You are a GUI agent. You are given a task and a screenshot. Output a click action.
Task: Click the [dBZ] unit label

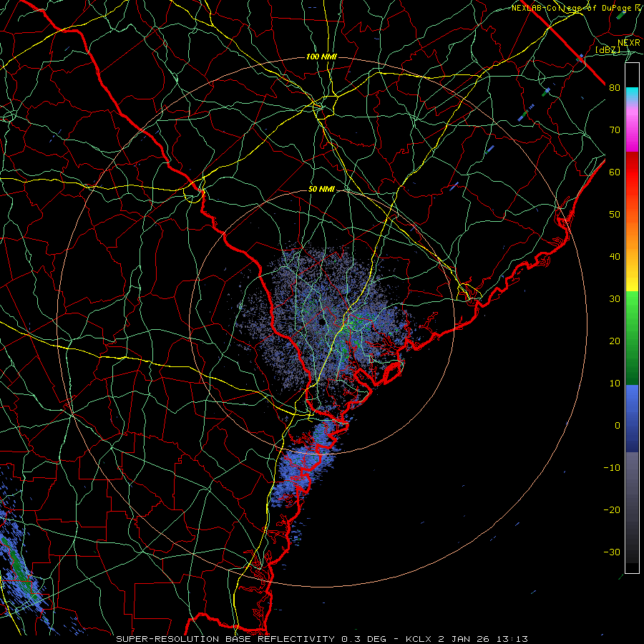tap(608, 49)
